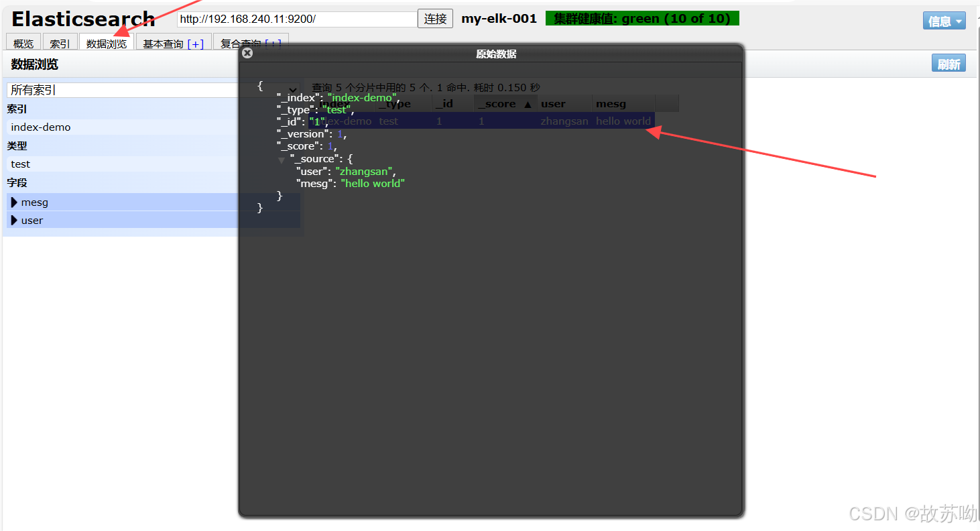The width and height of the screenshot is (980, 531).
Task: Click the 连接 connect button
Action: [436, 19]
